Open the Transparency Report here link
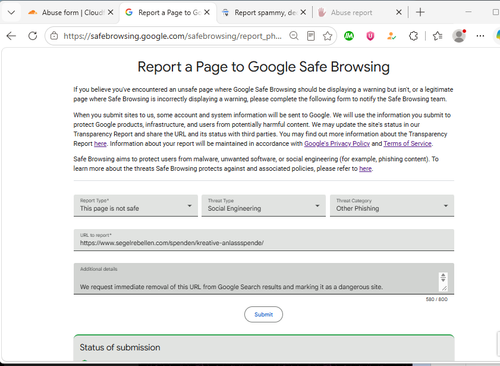 (100, 144)
